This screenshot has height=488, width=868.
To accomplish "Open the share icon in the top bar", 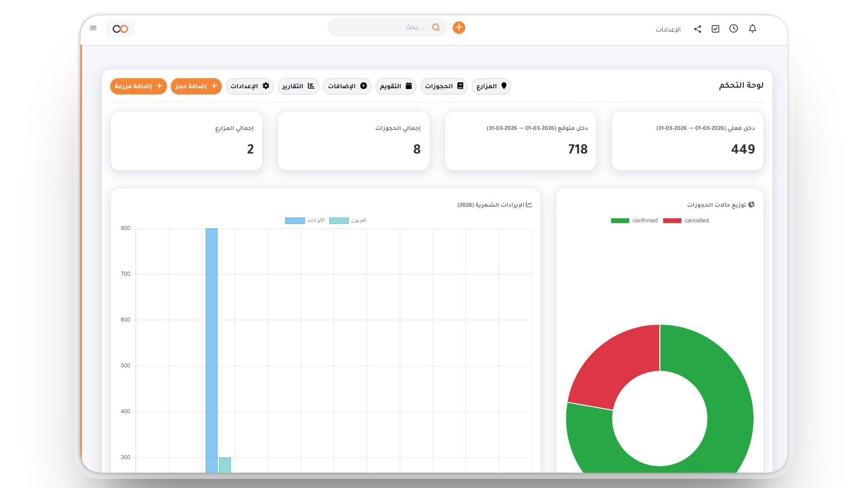I will tap(697, 28).
